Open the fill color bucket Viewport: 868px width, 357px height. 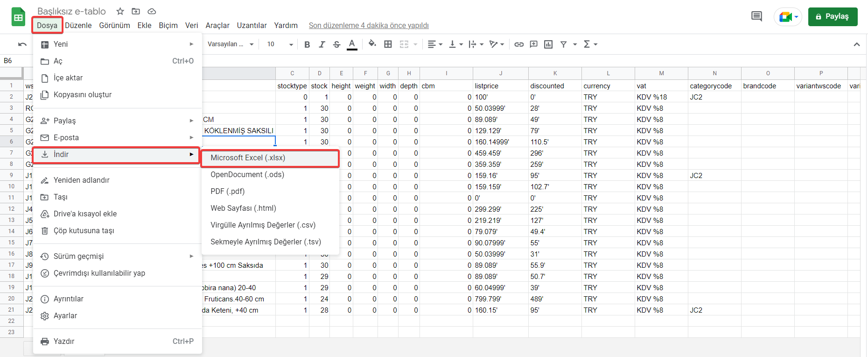372,44
